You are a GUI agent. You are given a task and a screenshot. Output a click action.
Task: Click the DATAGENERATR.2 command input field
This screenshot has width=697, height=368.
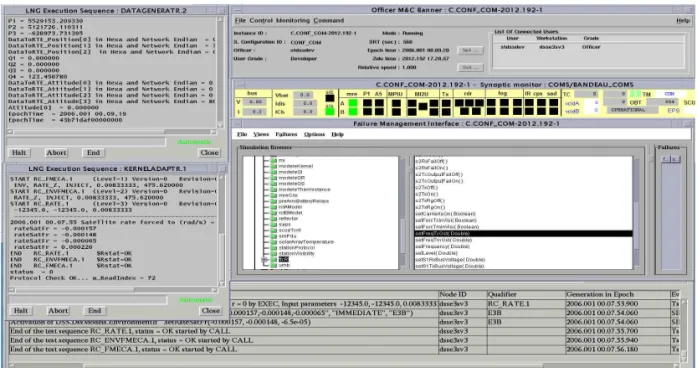point(86,142)
